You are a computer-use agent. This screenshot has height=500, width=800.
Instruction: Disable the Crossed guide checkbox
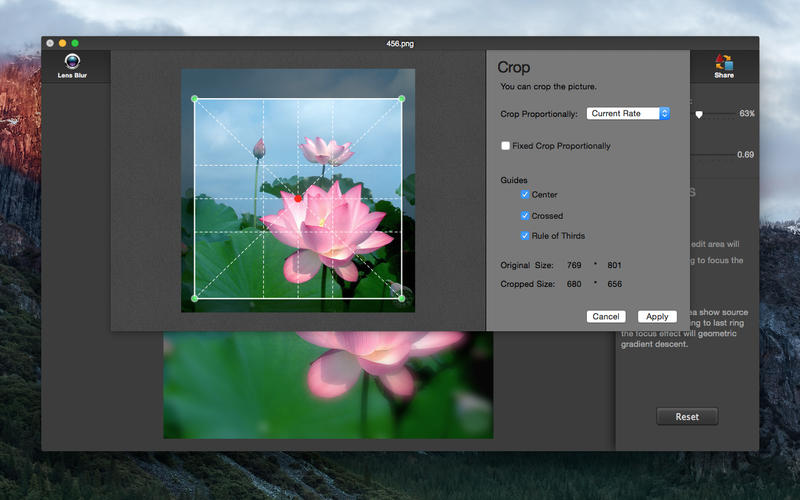point(525,216)
